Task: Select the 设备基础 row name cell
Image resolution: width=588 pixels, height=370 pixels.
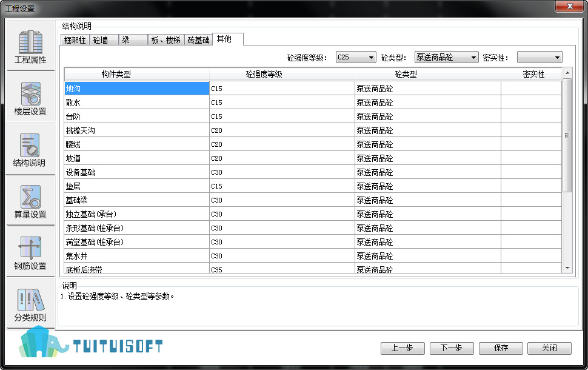Action: point(136,172)
